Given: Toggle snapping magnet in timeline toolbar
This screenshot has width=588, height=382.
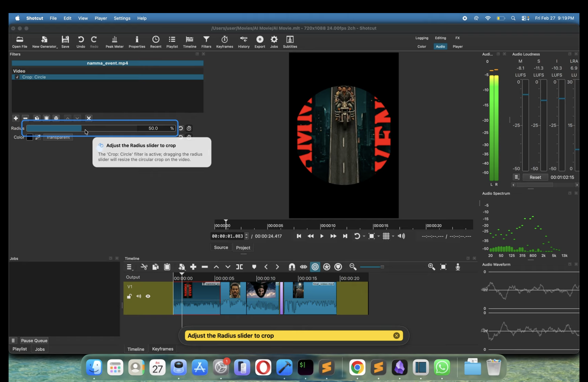Looking at the screenshot, I should pos(292,267).
